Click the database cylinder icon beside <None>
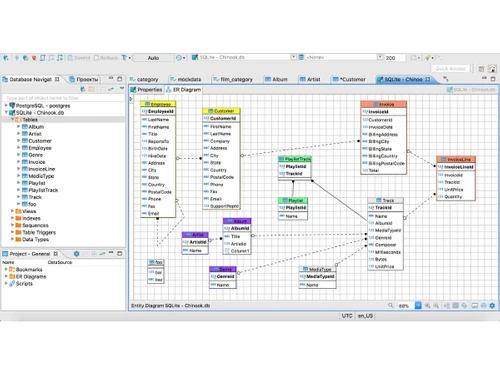Viewport: 500px width, 375px height. (301, 57)
